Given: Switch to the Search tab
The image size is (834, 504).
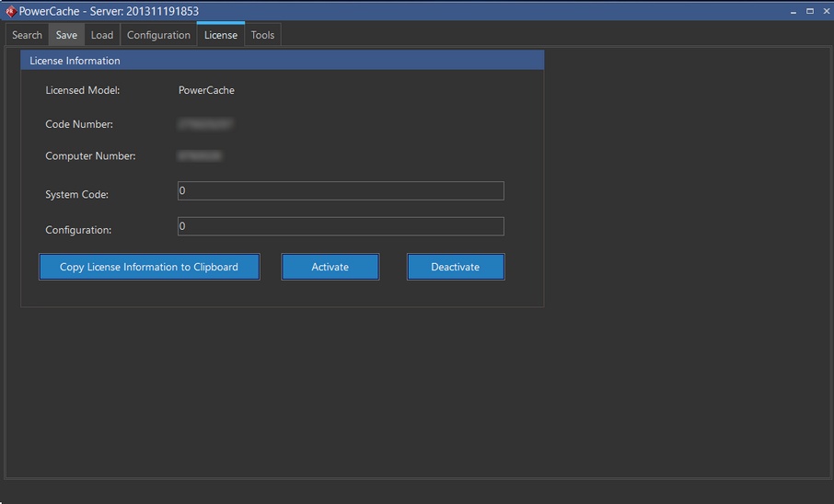Looking at the screenshot, I should click(27, 35).
